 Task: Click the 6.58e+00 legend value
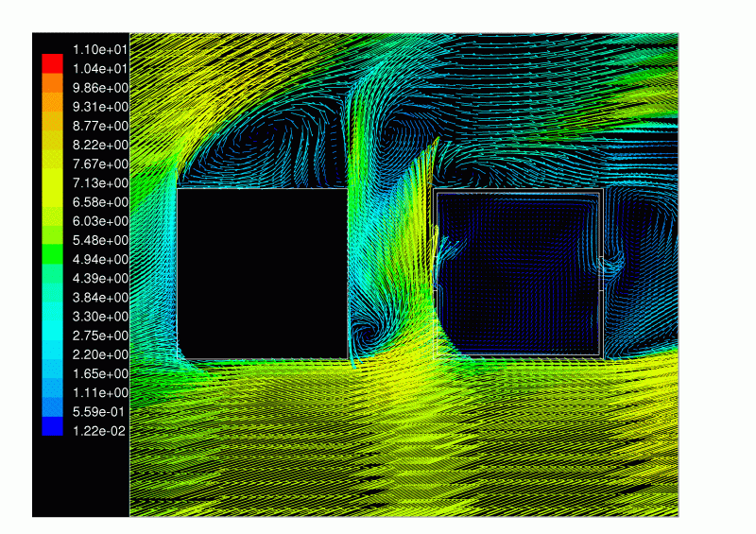point(100,202)
